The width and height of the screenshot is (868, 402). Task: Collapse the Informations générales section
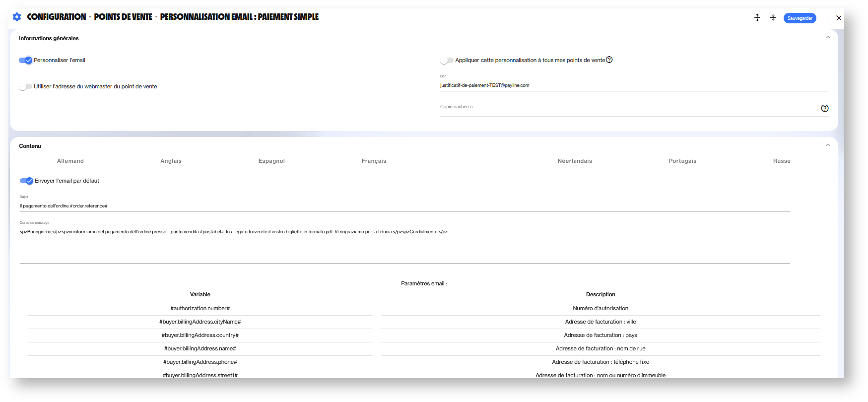click(828, 38)
